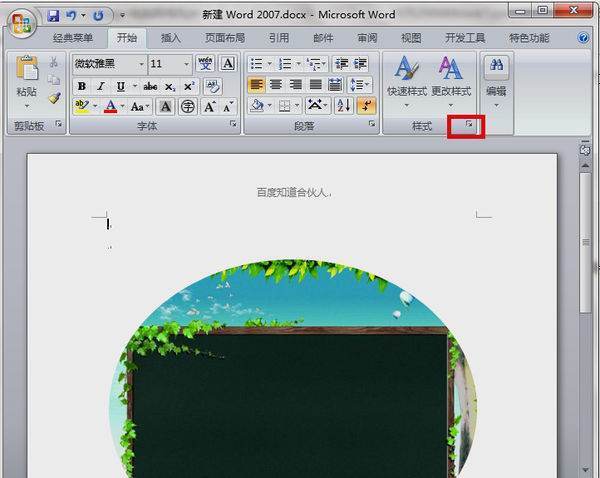
Task: Open 更改样式 menu
Action: point(451,81)
